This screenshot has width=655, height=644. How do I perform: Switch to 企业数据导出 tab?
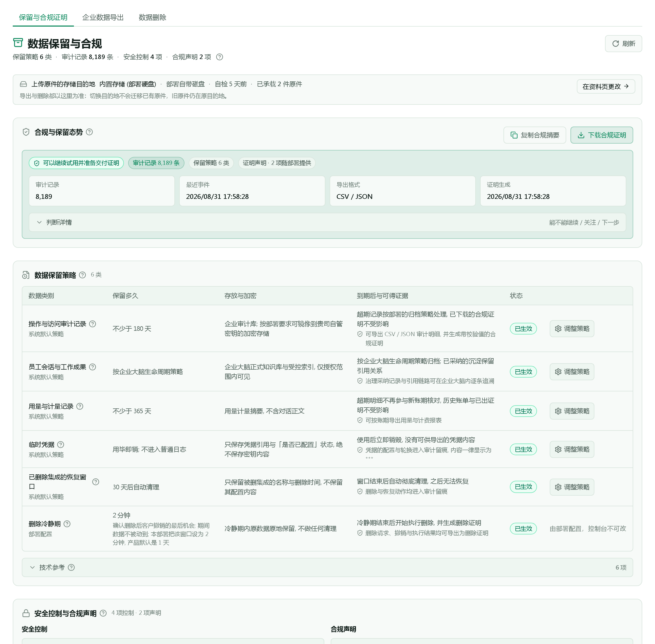pyautogui.click(x=103, y=17)
